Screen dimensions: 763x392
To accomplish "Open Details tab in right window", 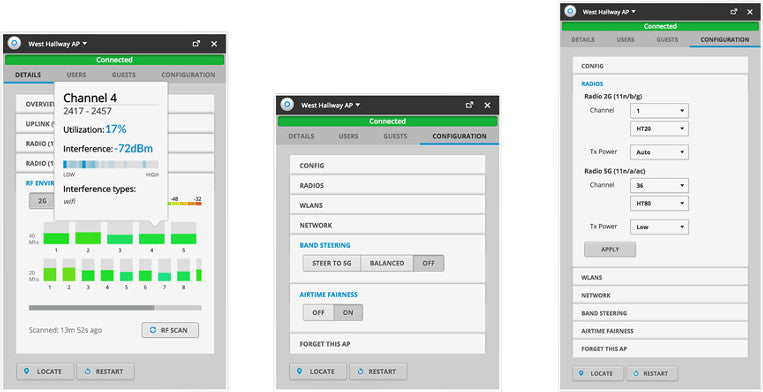I will [x=583, y=40].
